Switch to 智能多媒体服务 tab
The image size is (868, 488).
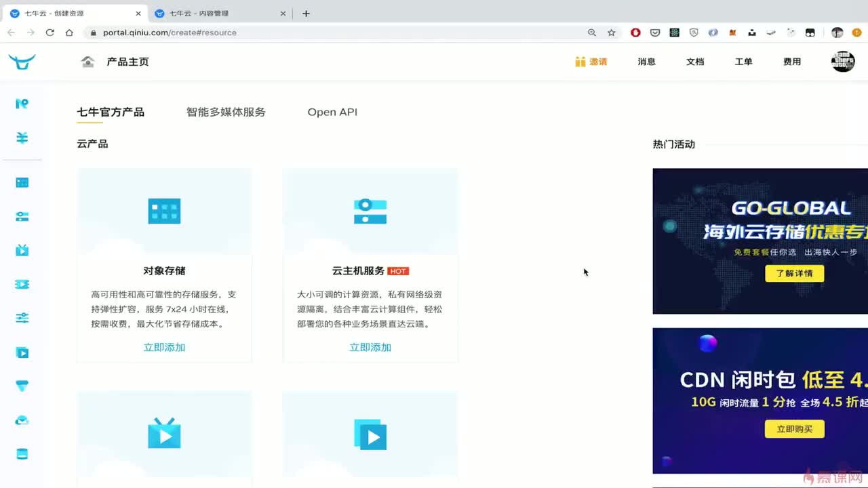pyautogui.click(x=226, y=112)
